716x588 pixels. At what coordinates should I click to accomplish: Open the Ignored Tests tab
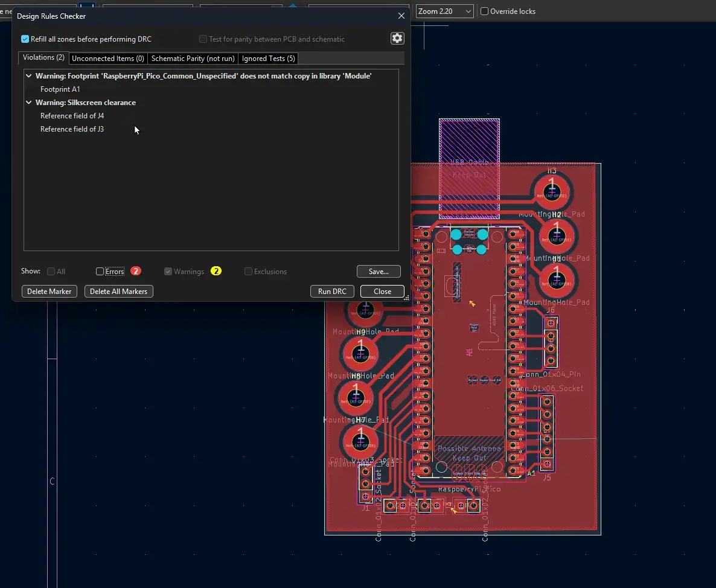tap(268, 59)
